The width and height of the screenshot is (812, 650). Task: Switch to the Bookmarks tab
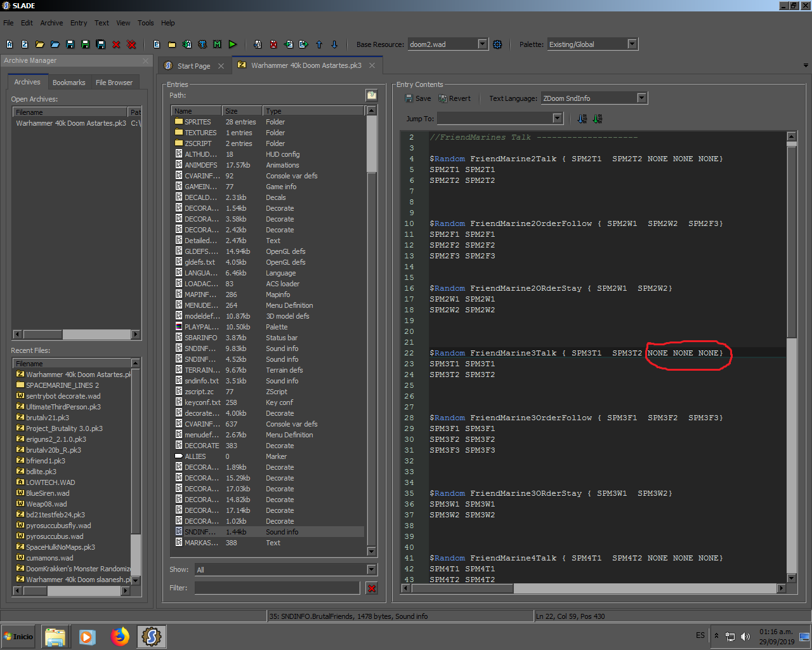coord(69,83)
